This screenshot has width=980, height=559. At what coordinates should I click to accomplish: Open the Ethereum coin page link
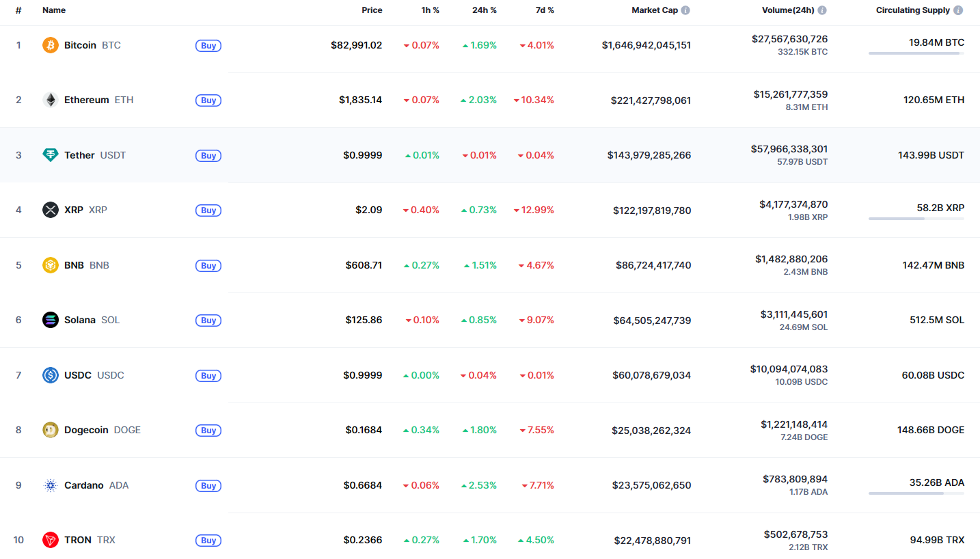point(87,100)
